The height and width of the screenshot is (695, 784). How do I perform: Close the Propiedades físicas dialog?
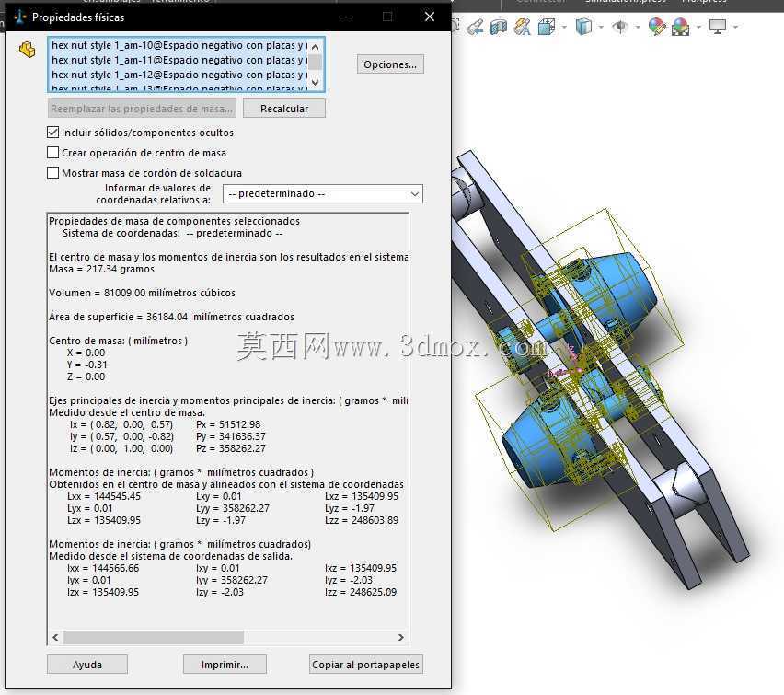(430, 17)
